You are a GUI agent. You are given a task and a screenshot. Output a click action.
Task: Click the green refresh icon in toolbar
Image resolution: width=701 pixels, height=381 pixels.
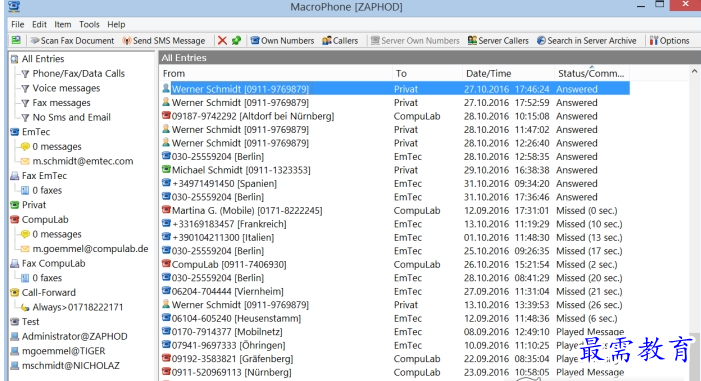point(236,41)
